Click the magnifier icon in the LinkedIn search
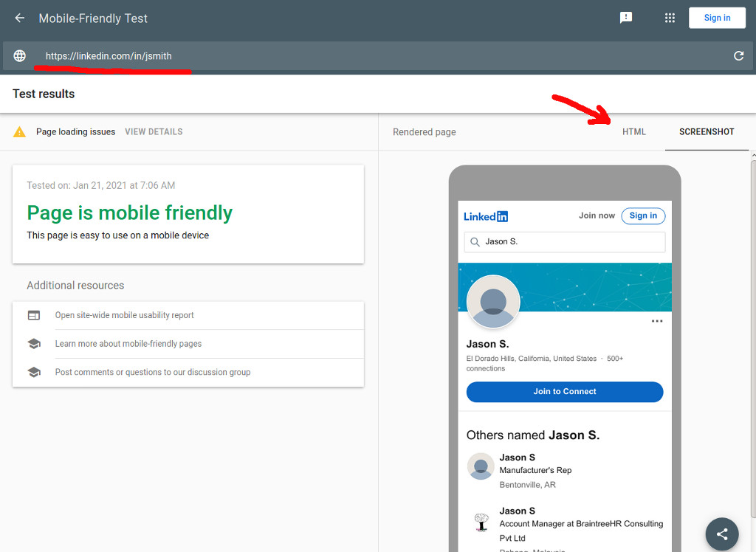 [x=475, y=242]
